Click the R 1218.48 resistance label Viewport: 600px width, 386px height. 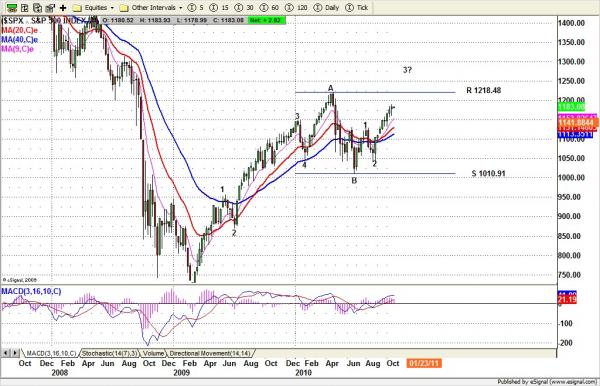(x=484, y=90)
